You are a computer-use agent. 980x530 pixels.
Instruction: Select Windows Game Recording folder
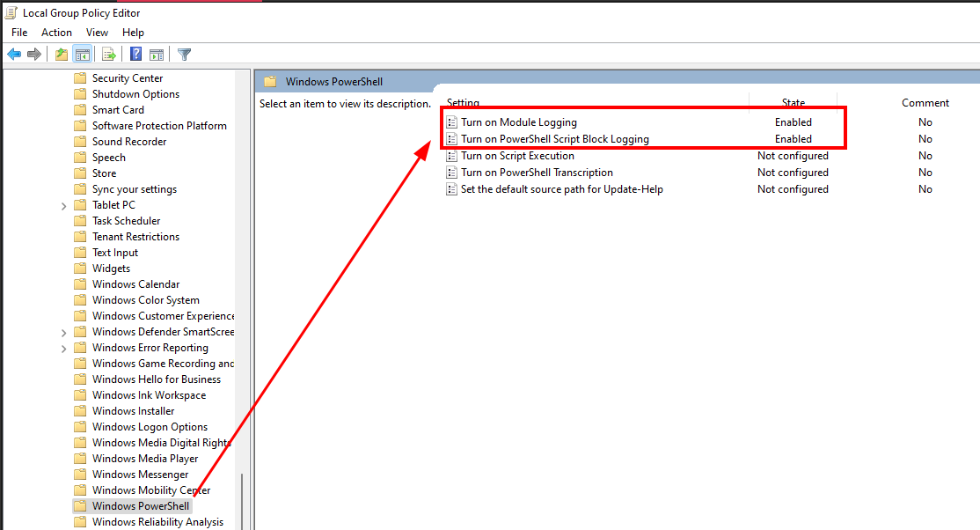pyautogui.click(x=163, y=364)
